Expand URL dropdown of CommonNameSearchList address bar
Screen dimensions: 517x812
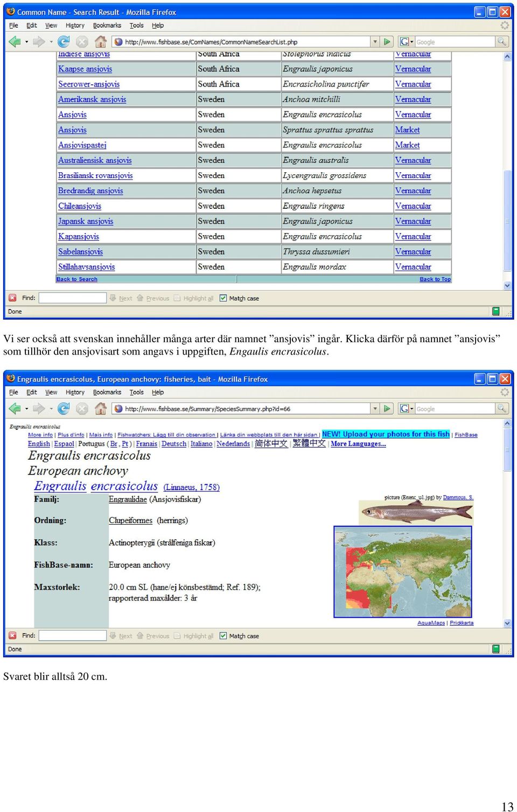(375, 41)
